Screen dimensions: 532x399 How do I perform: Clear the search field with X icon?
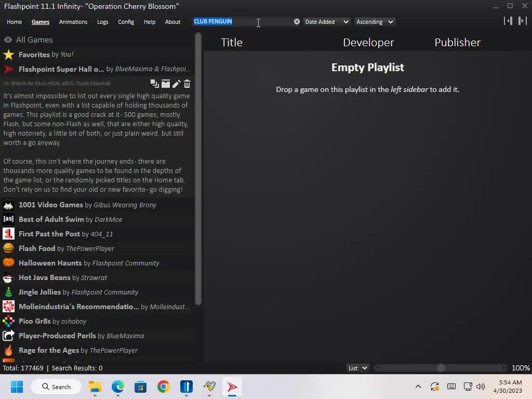(x=297, y=22)
